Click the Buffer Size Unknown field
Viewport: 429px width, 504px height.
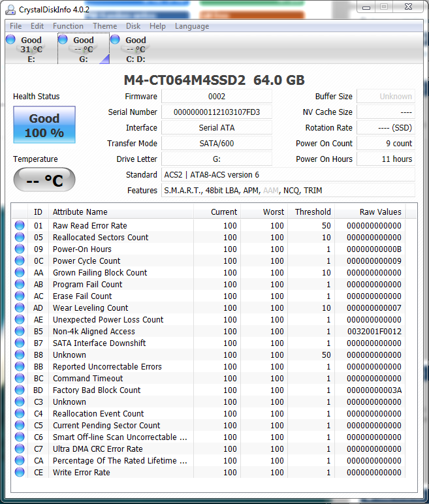click(386, 97)
